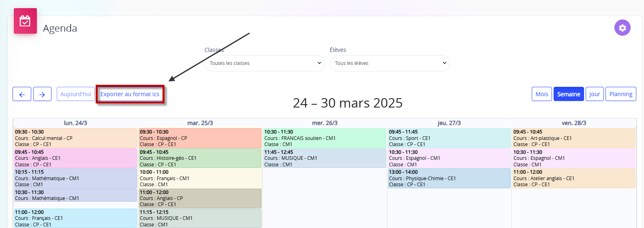Image resolution: width=644 pixels, height=228 pixels.
Task: Open the purple settings gear
Action: (622, 28)
